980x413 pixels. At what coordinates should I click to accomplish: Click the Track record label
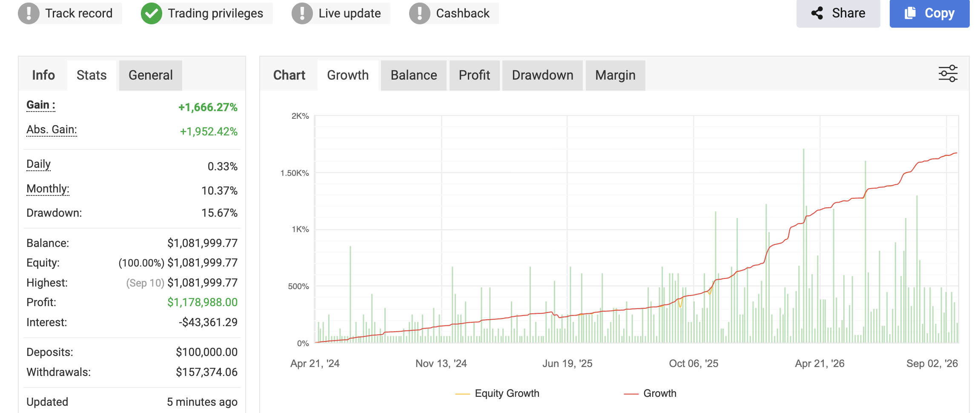point(79,13)
